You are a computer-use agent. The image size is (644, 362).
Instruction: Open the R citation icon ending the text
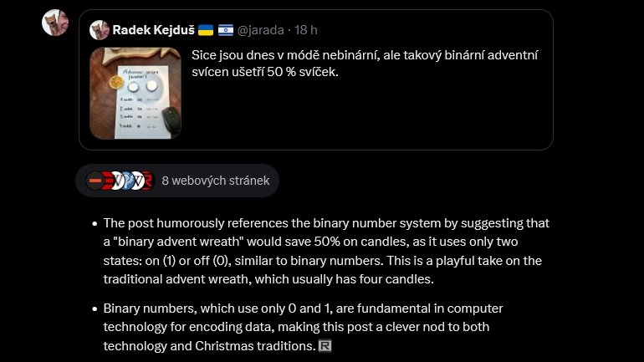pyautogui.click(x=325, y=345)
